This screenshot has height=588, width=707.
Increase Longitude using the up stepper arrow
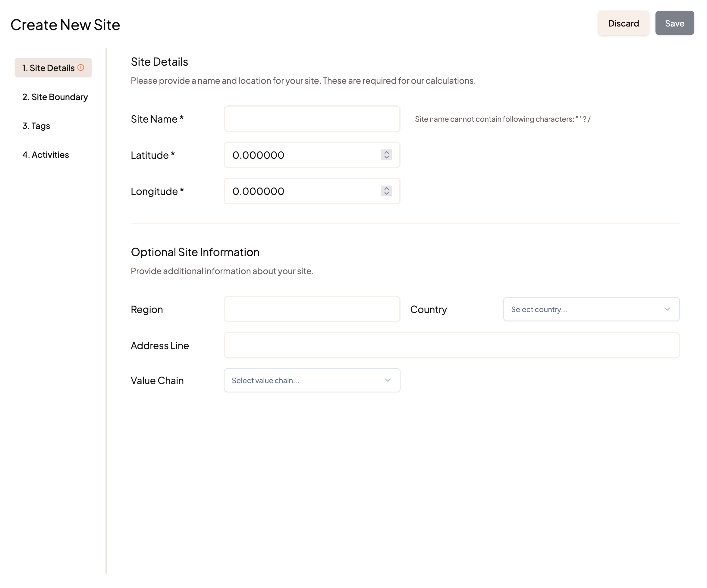[386, 188]
